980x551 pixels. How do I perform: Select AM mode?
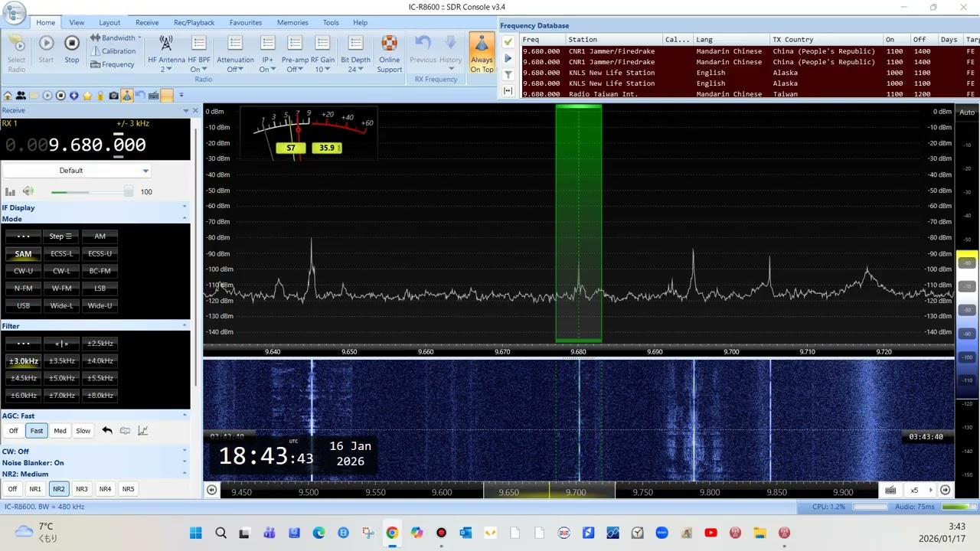(x=100, y=236)
